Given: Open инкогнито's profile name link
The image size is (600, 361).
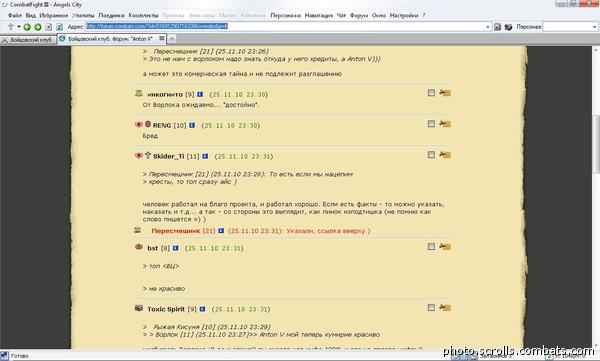Looking at the screenshot, I should [x=165, y=94].
